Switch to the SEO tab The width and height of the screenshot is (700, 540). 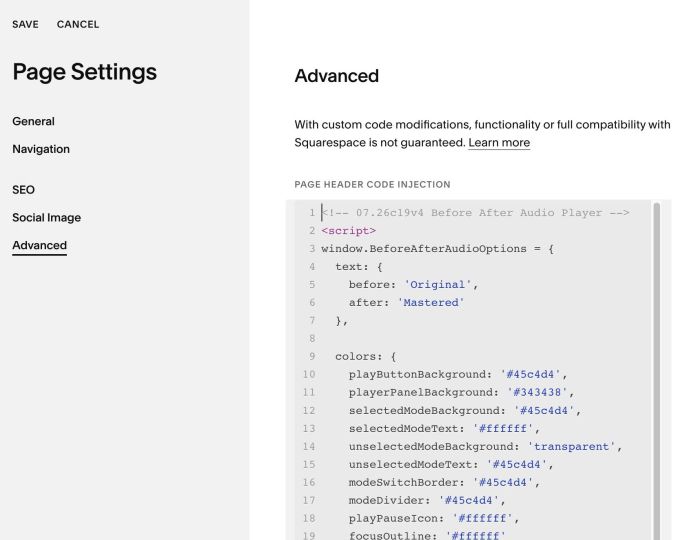tap(23, 190)
